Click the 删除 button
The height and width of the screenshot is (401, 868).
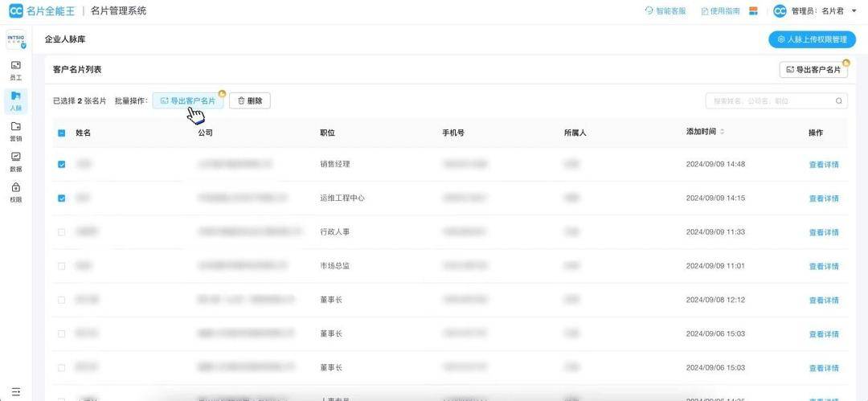[250, 100]
